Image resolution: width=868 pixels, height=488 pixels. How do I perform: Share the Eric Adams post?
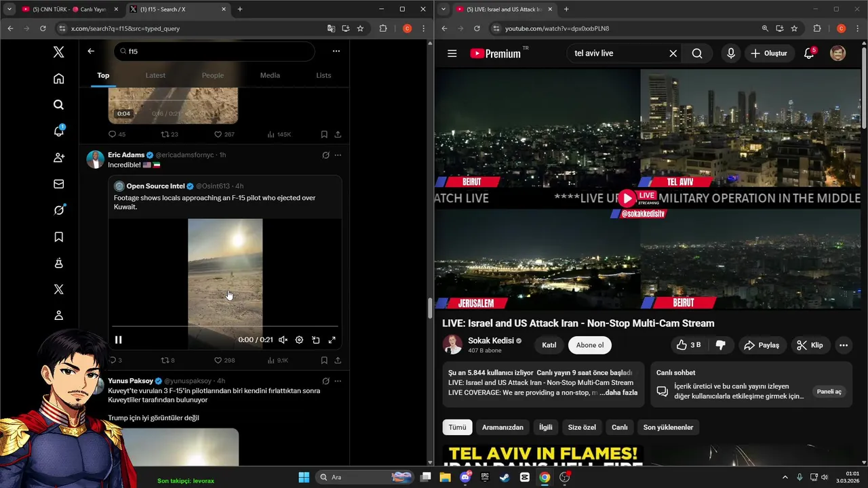coord(338,361)
